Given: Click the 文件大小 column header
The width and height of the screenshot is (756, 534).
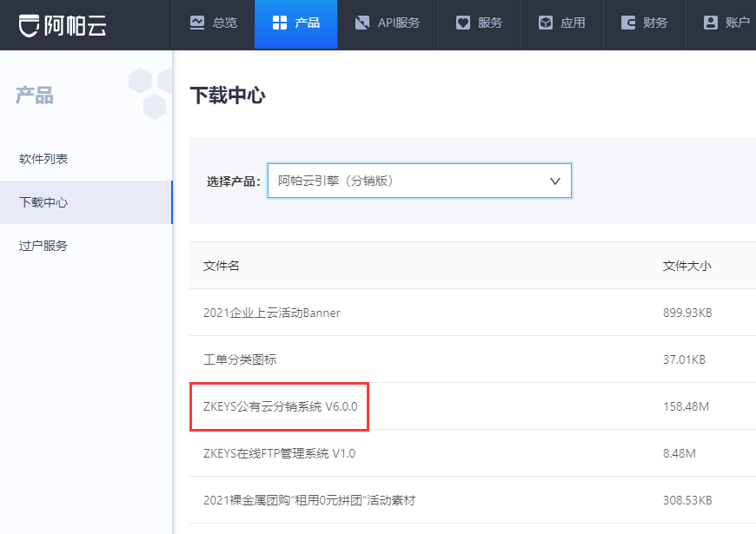Looking at the screenshot, I should (687, 266).
